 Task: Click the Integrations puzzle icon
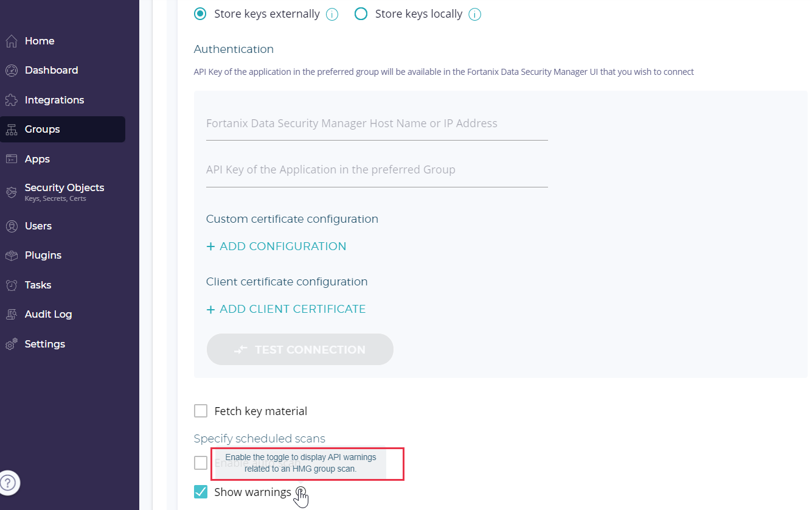(x=11, y=100)
